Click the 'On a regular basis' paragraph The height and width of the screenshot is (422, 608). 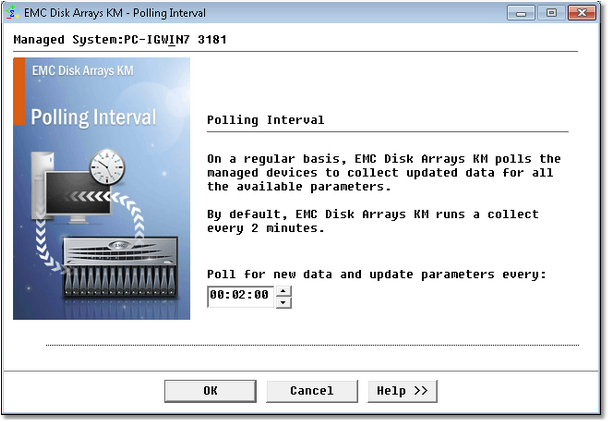384,173
